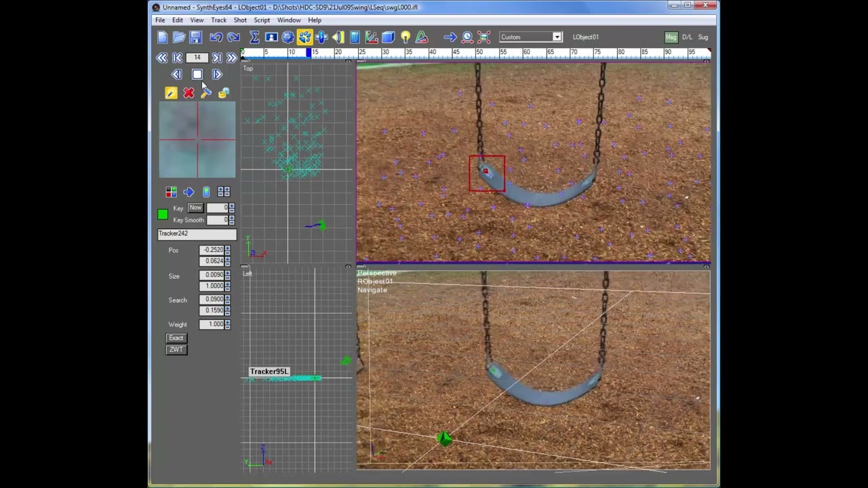Redo the last undone action

tap(233, 37)
